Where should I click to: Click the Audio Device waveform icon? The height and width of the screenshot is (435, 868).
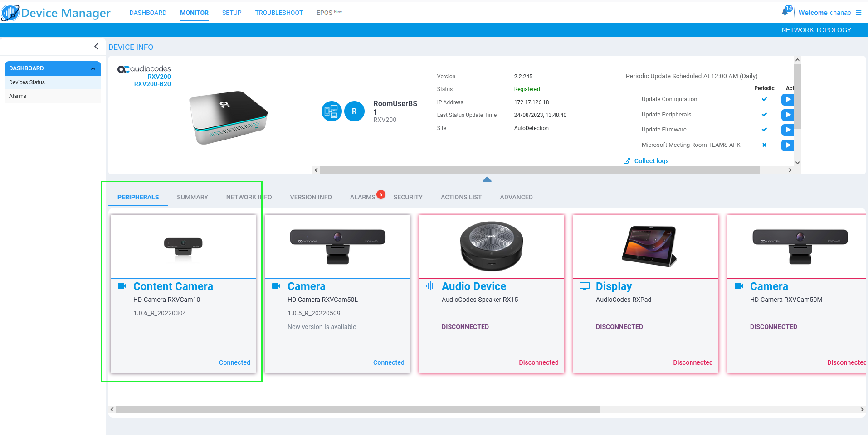point(430,286)
